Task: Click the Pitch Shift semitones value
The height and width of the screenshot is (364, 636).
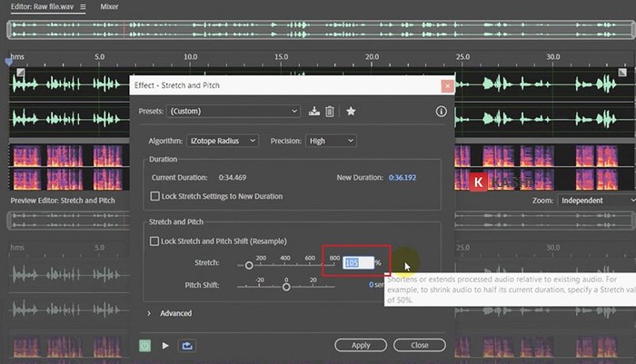Action: [371, 285]
